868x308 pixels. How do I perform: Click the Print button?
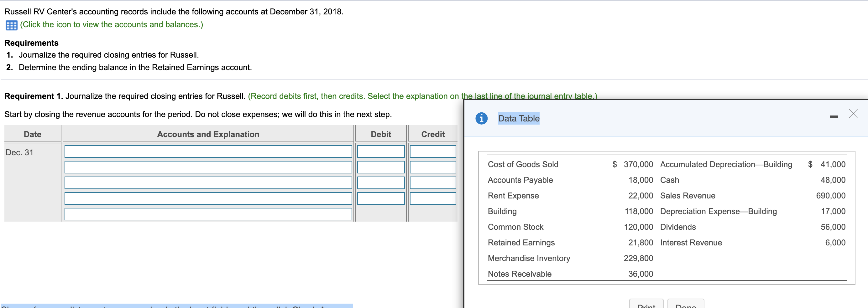(x=646, y=305)
